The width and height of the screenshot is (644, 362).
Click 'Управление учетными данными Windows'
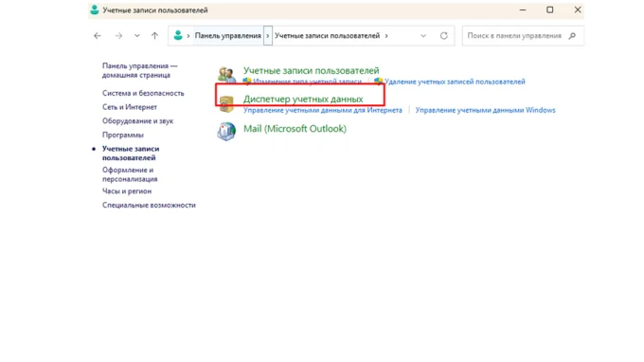485,110
